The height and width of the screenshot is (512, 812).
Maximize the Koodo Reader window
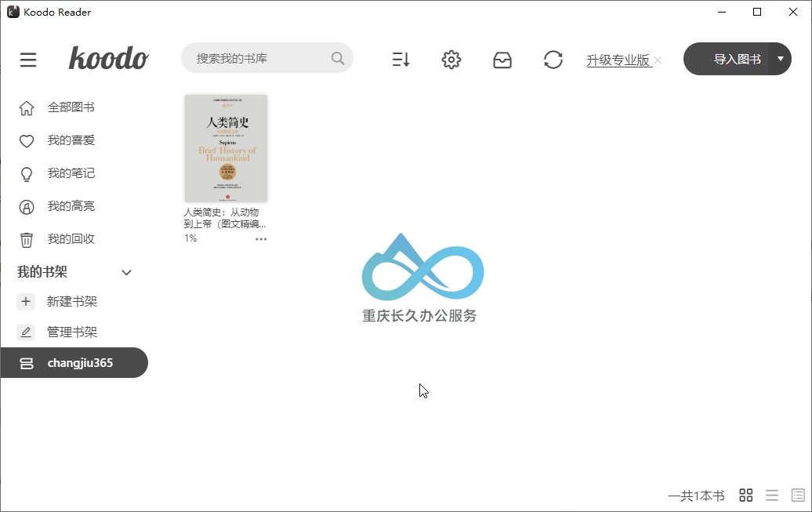click(757, 12)
